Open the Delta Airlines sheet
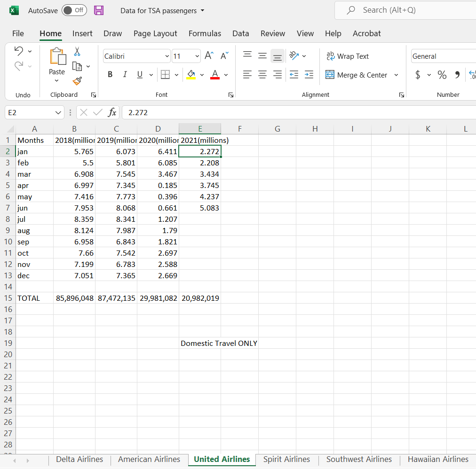This screenshot has height=469, width=476. pos(79,459)
